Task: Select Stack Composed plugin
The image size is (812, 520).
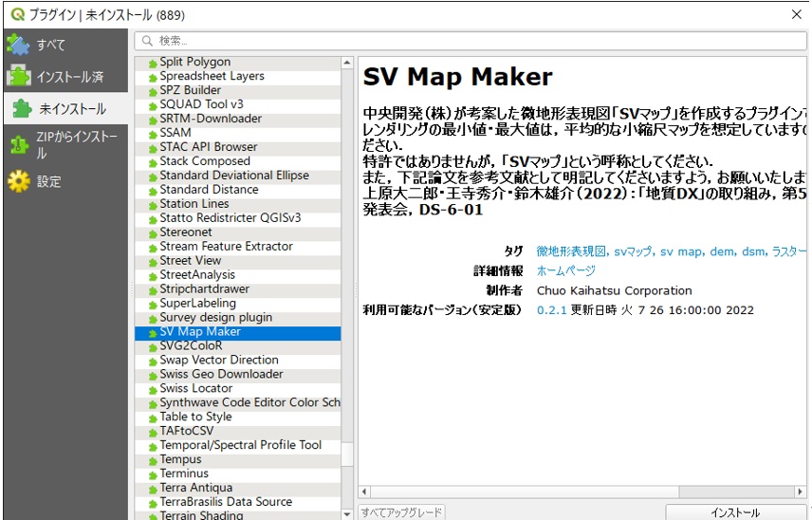Action: pos(238,161)
